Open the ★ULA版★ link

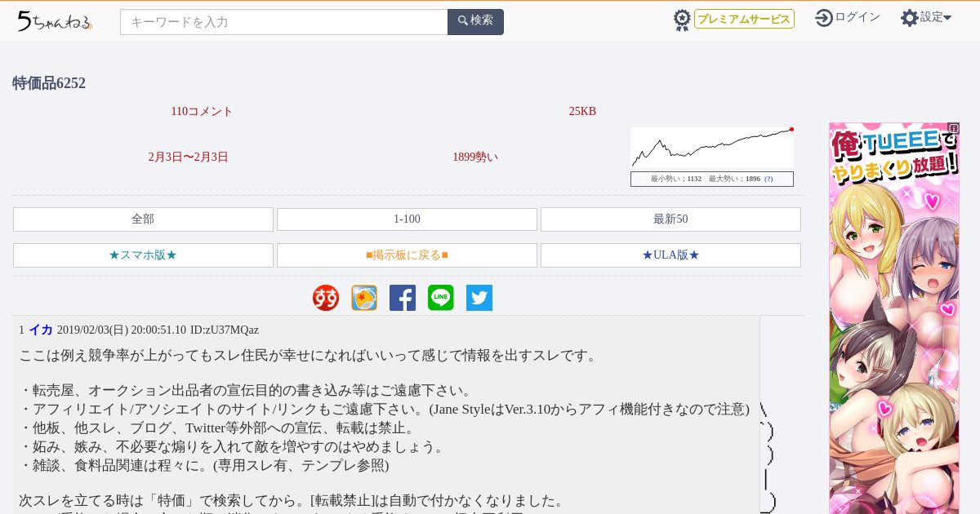[x=670, y=255]
